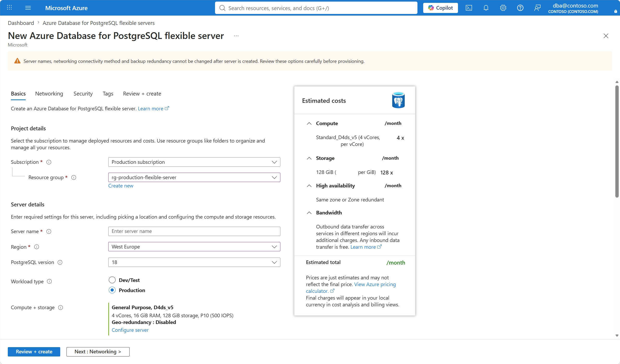Click Create new resource group link
Screen dimensions: 620x364
pos(121,186)
